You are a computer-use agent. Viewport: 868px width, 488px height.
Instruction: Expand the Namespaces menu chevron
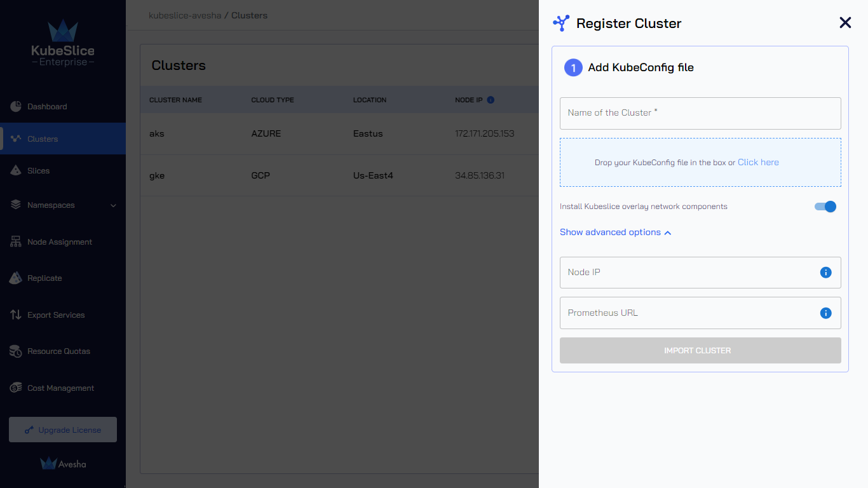pos(114,205)
